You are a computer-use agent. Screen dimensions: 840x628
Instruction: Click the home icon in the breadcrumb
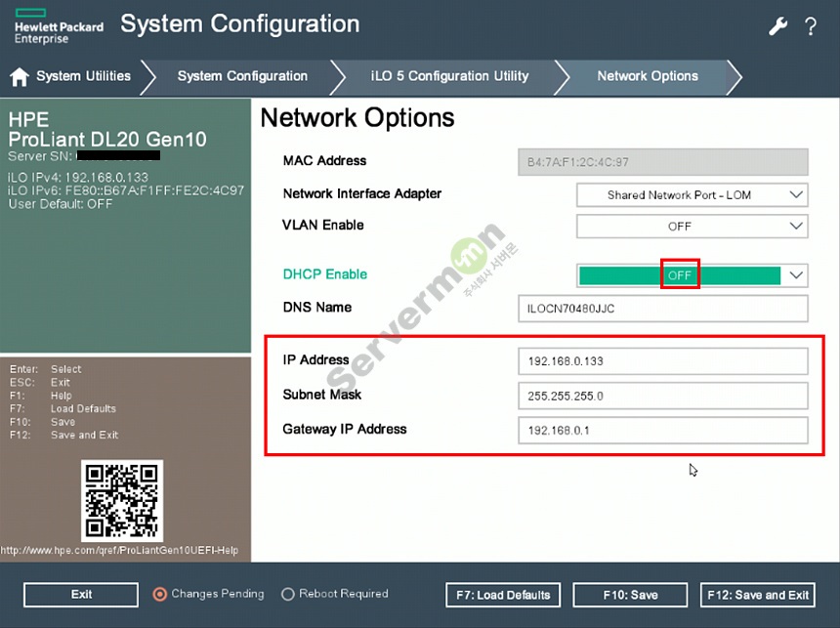(x=20, y=76)
